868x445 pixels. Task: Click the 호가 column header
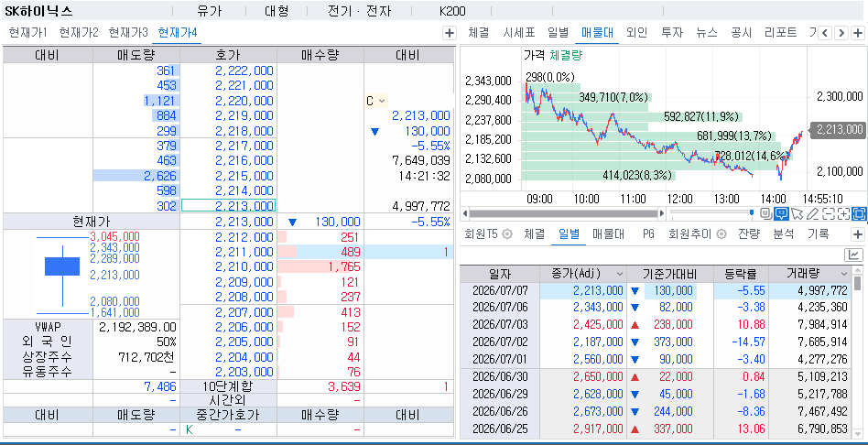[x=228, y=55]
